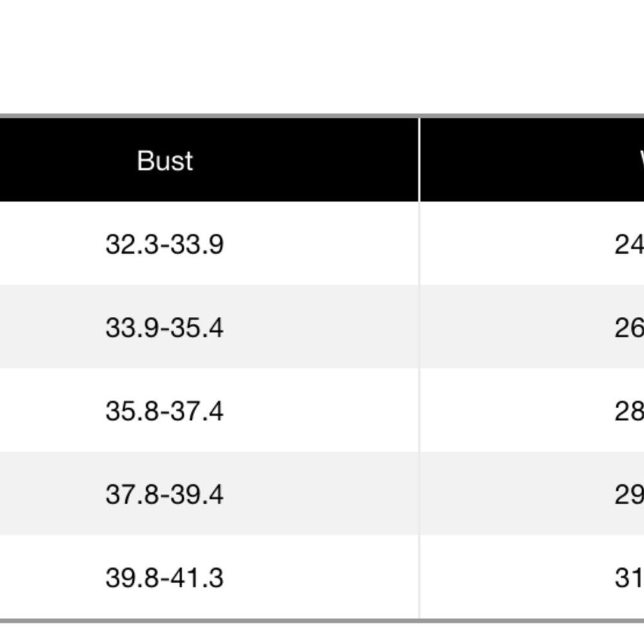Click the gray top border of the table
This screenshot has width=644, height=644.
(322, 116)
